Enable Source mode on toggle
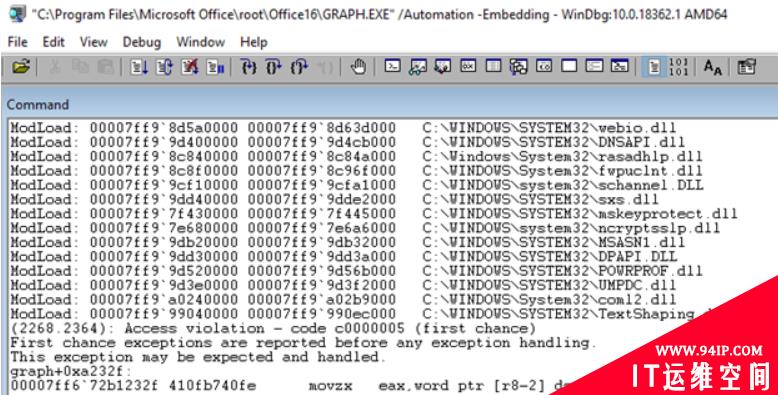 coord(654,66)
